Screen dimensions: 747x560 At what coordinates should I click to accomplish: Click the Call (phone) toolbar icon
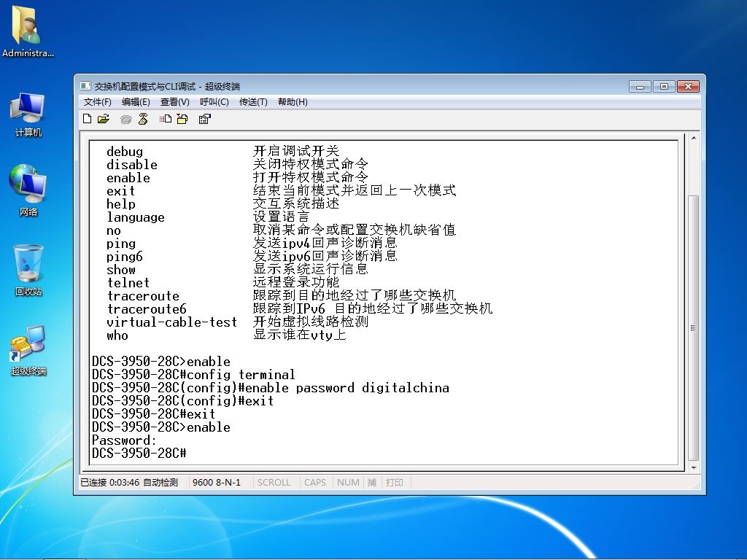pos(125,119)
